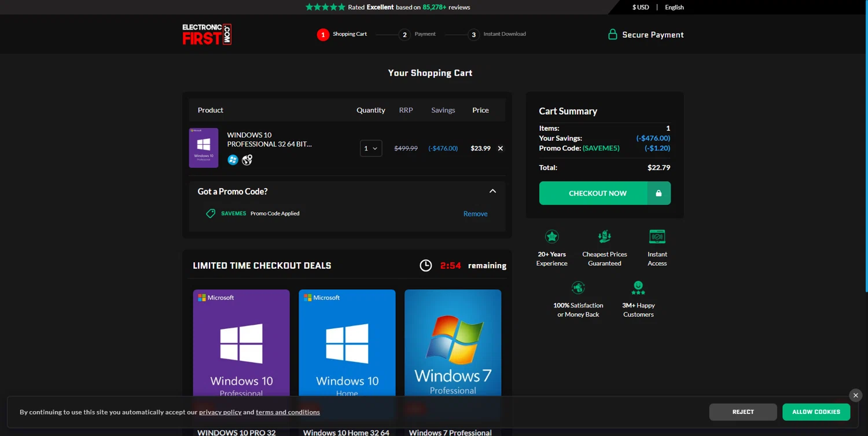
Task: Click the five-star rating at the top
Action: [325, 7]
